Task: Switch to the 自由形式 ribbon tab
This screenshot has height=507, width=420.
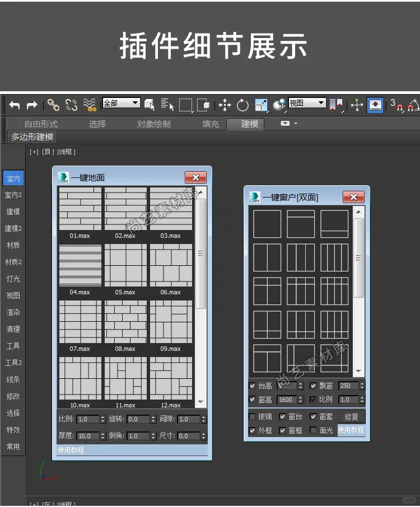Action: tap(41, 124)
